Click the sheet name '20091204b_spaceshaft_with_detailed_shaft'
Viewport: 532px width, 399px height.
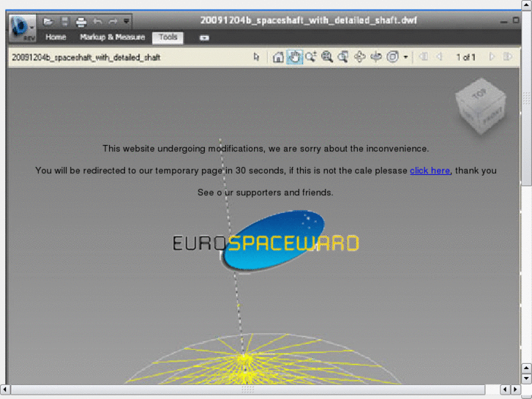[x=86, y=57]
